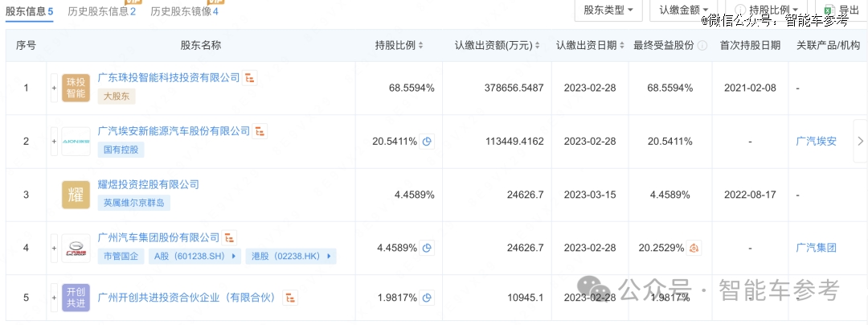Click the 大股东 tag
868x325 pixels.
coord(117,96)
